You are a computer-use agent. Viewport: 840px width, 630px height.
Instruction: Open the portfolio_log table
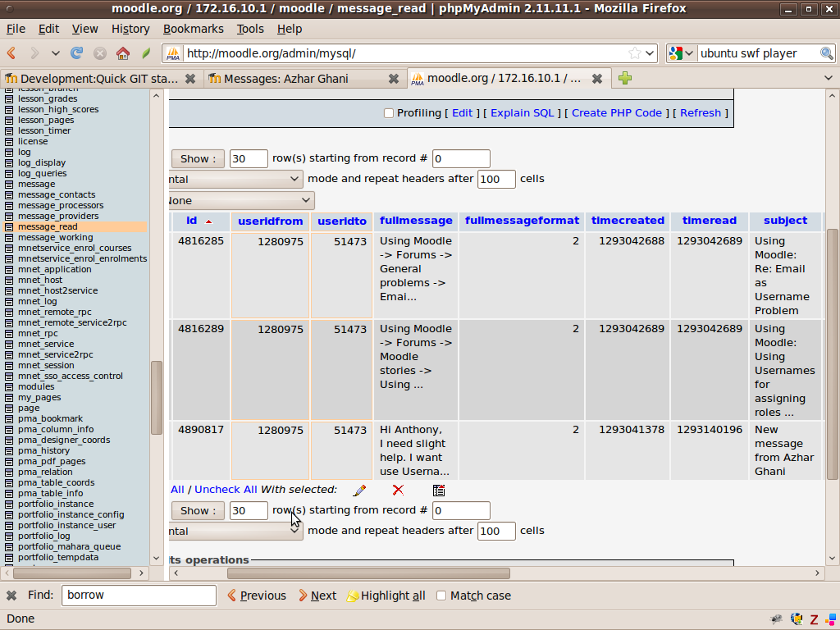point(44,536)
